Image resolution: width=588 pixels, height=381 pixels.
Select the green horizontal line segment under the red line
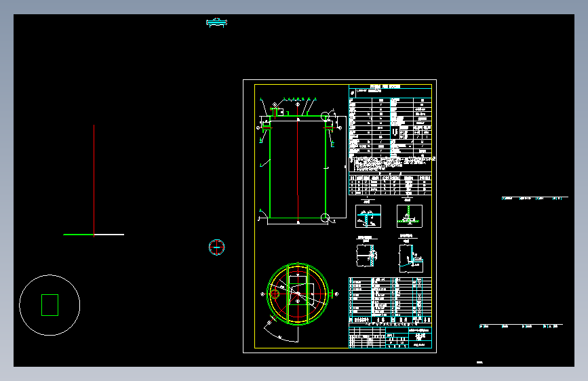pyautogui.click(x=79, y=235)
